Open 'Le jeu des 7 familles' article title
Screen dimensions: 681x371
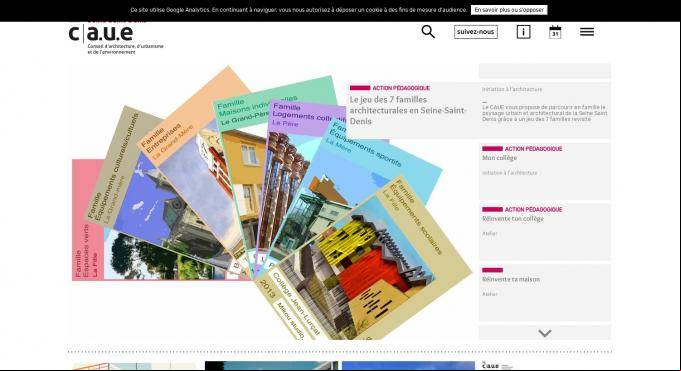(x=407, y=110)
